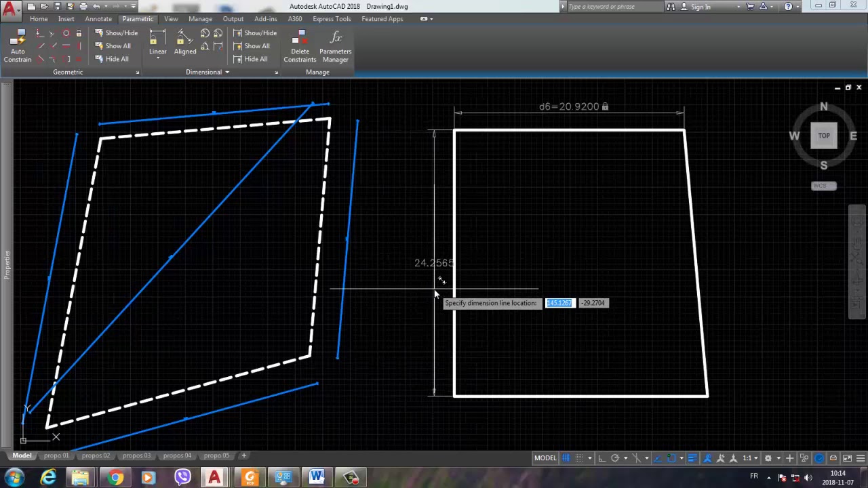The width and height of the screenshot is (868, 488).
Task: Click the keyword search input field
Action: tap(615, 7)
